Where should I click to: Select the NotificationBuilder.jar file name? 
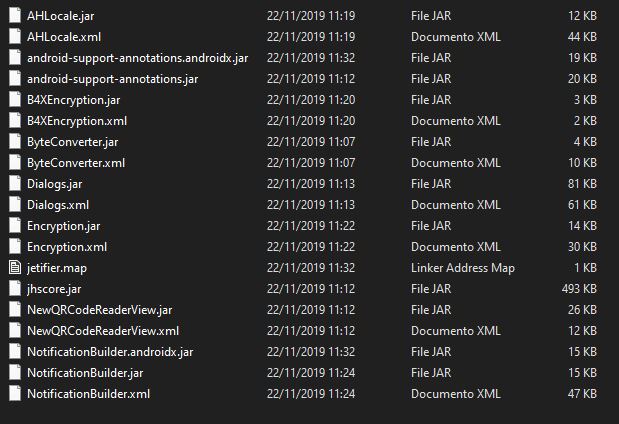pyautogui.click(x=85, y=373)
